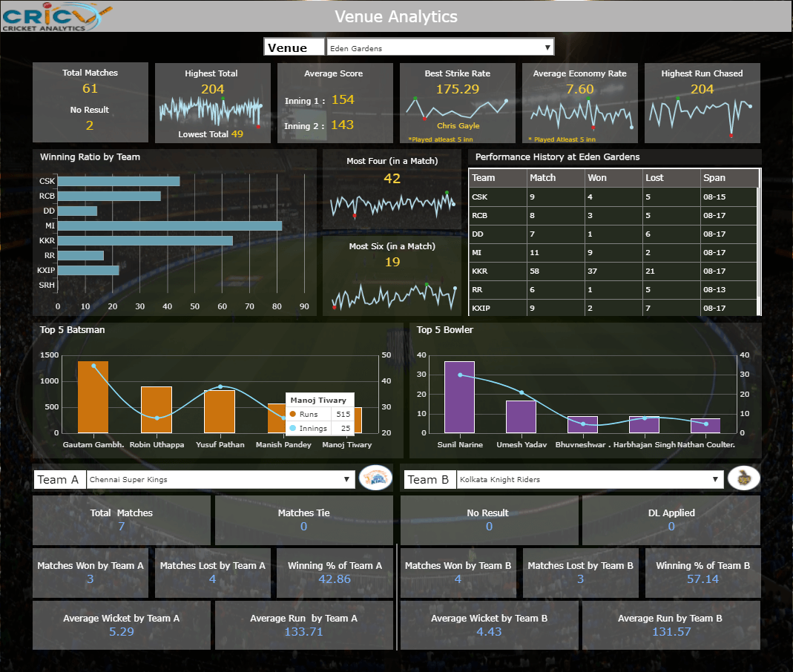Viewport: 793px width, 672px height.
Task: Click Matches Won by Team A value
Action: pos(90,579)
